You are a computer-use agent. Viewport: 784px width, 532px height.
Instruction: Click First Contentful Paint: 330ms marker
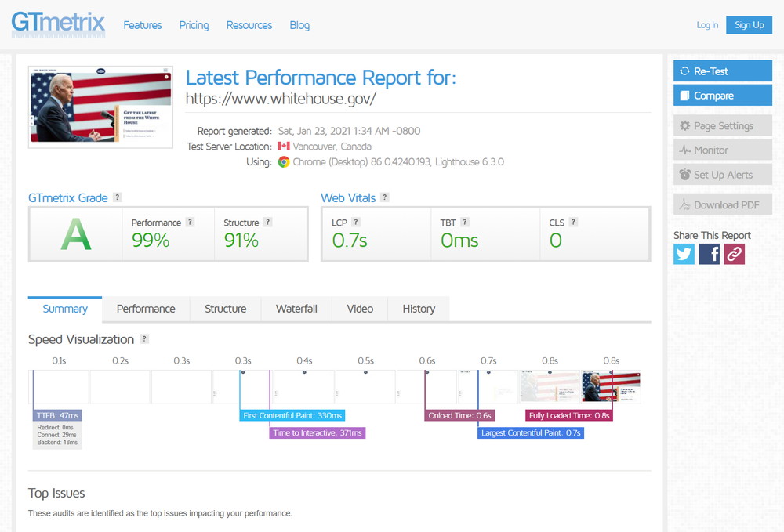[x=292, y=415]
